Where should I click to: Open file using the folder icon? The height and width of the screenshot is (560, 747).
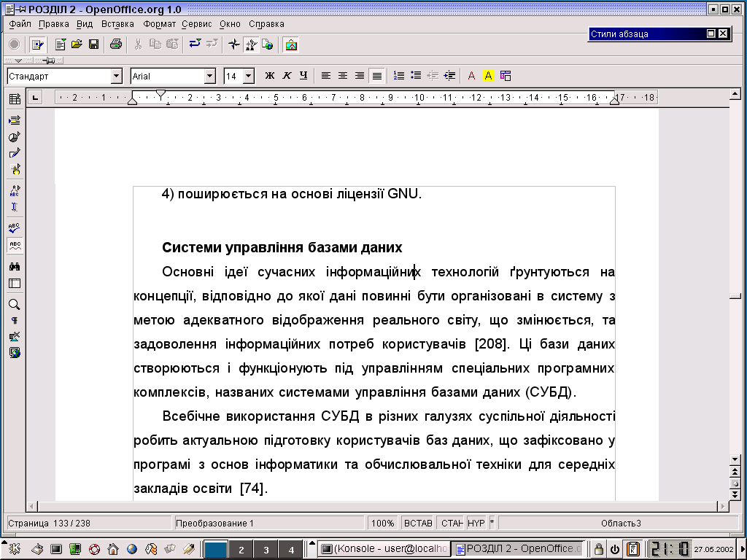coord(77,44)
